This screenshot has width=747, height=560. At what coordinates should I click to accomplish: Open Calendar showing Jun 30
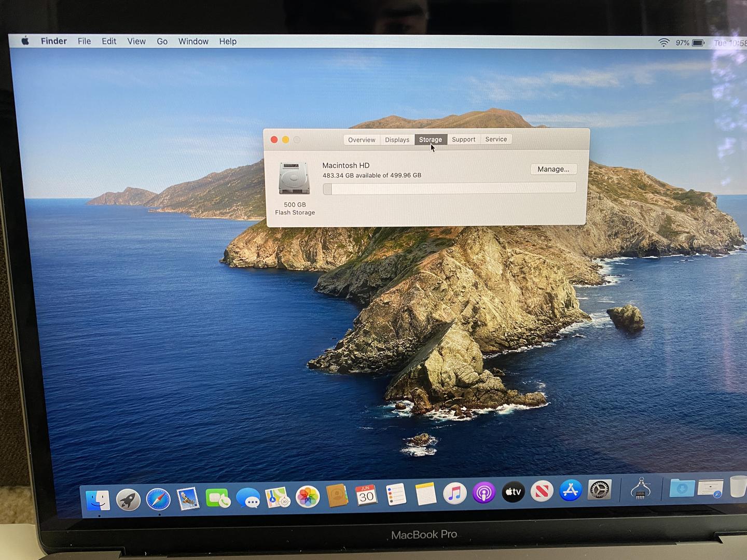366,495
